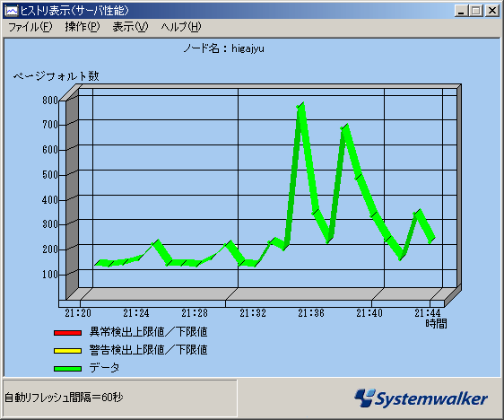Viewport: 504px width, 420px height.
Task: Click the 21:40 time axis label
Action: coord(369,312)
